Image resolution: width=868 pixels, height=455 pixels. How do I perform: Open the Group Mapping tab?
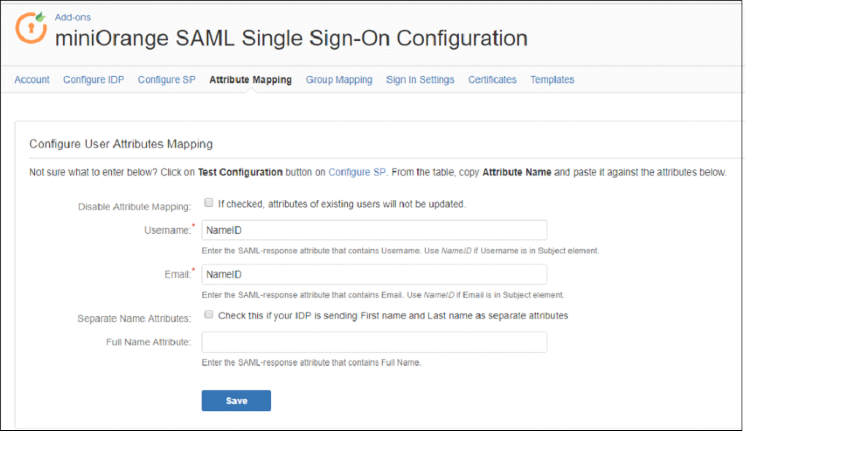coord(339,80)
